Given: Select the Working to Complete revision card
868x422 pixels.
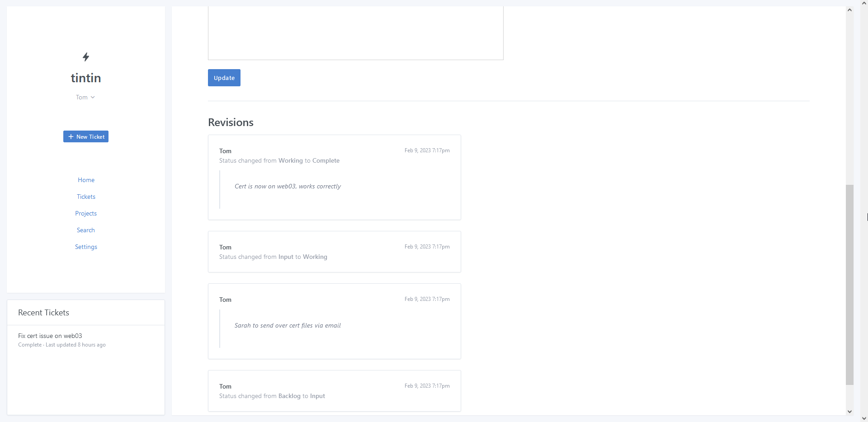Looking at the screenshot, I should tap(334, 177).
